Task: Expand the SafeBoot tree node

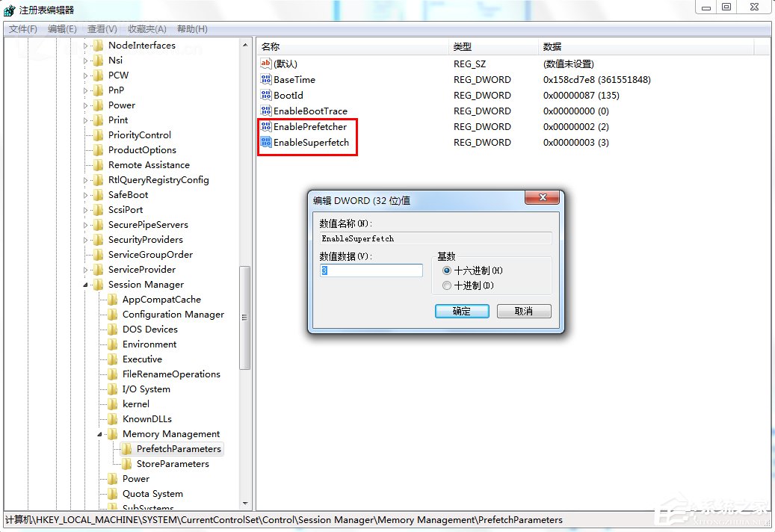Action: (84, 195)
